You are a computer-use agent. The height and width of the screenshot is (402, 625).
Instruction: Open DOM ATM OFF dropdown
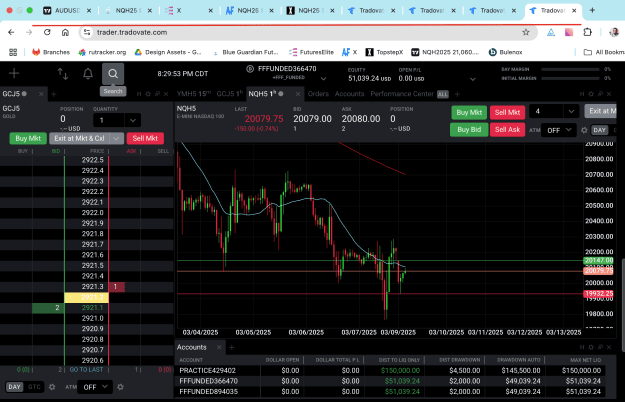(95, 387)
